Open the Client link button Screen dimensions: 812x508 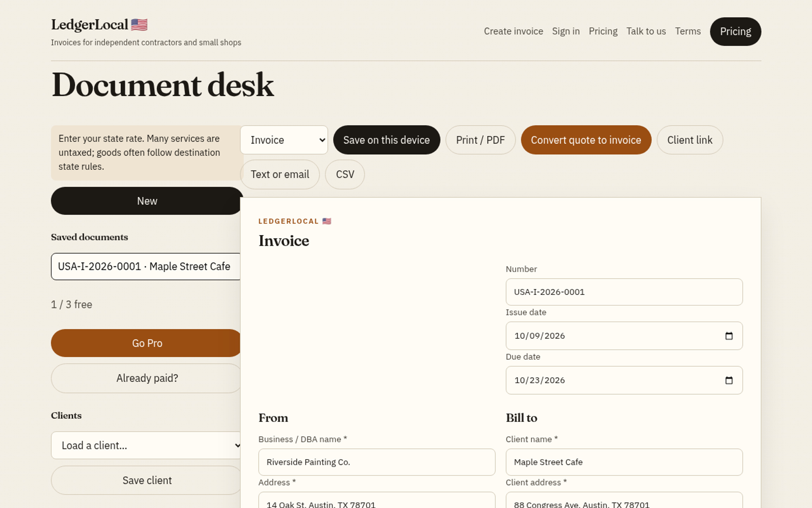click(x=690, y=140)
